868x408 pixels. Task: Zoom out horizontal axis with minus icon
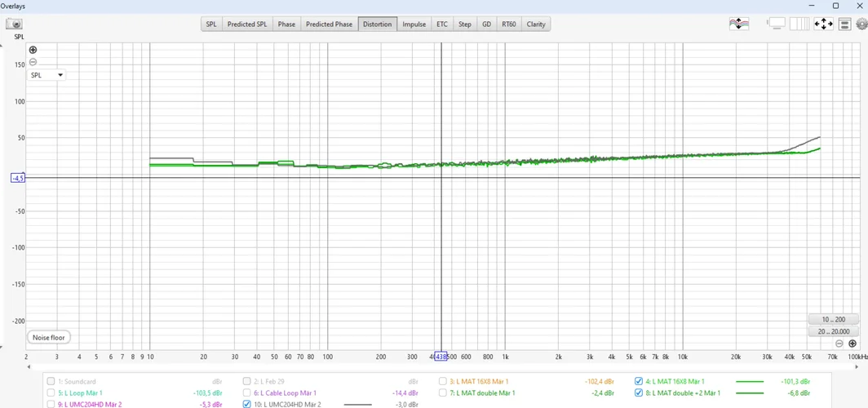tap(839, 344)
